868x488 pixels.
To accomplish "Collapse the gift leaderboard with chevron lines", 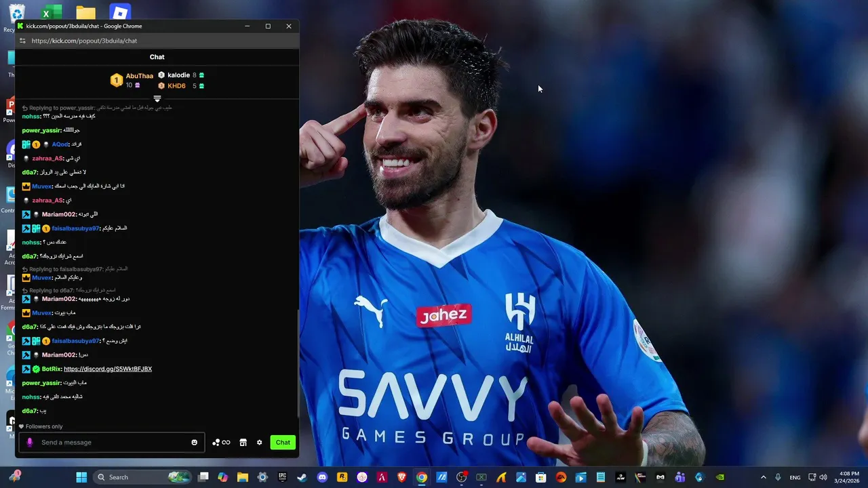I will click(157, 99).
